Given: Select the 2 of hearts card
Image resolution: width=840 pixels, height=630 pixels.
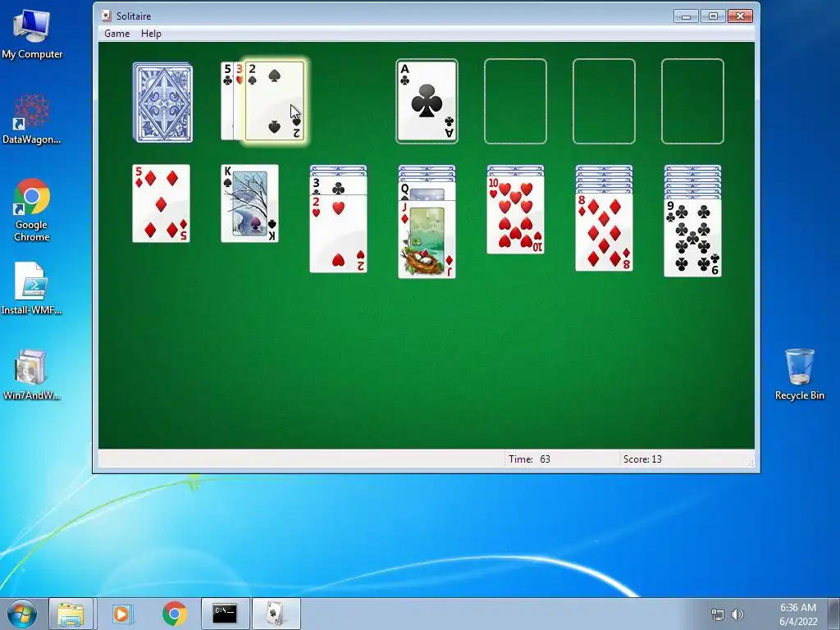Looking at the screenshot, I should pyautogui.click(x=339, y=234).
